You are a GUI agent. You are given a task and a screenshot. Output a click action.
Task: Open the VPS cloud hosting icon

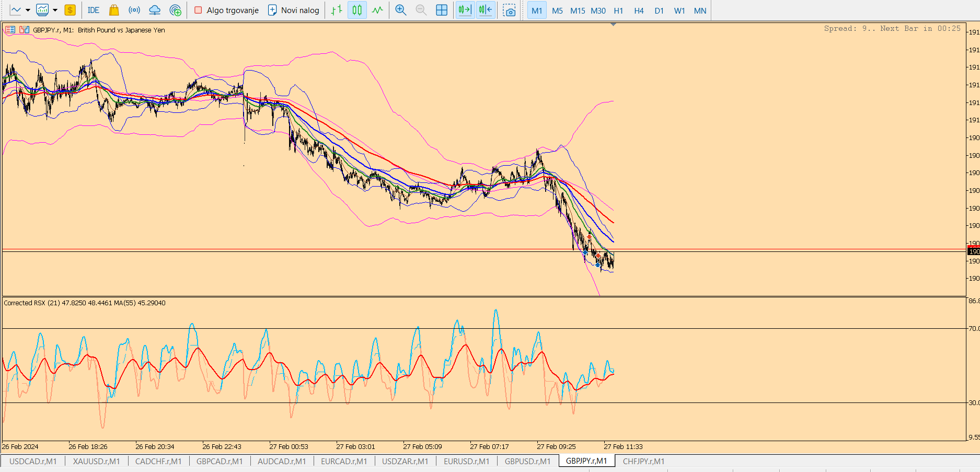(155, 10)
